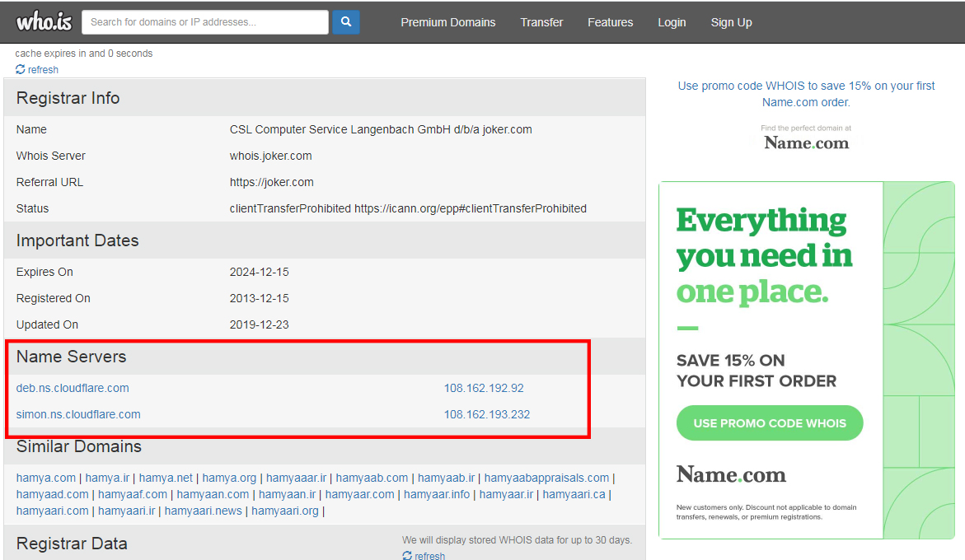Select the registrar name CSL Computer Service text
Screen dimensions: 965x560
coord(381,129)
